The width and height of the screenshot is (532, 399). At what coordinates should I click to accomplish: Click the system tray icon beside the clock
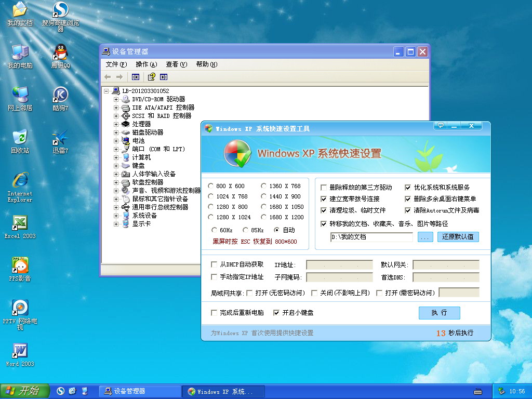[x=501, y=391]
